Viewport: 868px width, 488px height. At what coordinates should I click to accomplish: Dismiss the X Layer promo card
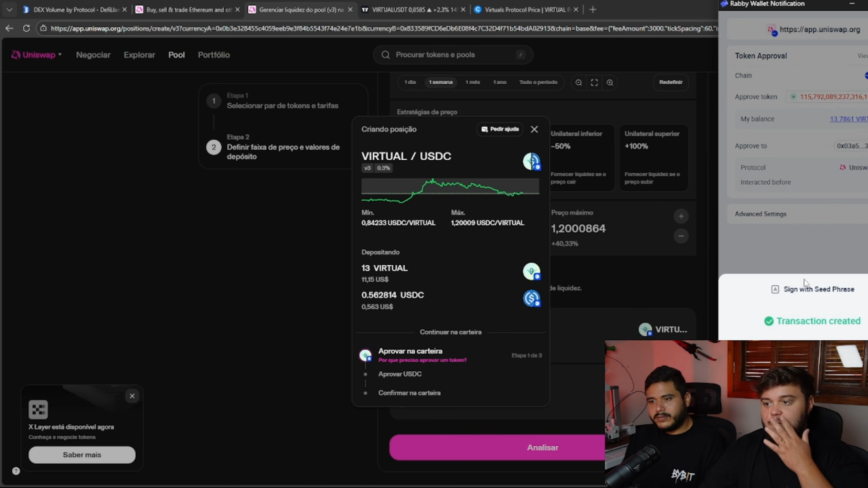click(132, 396)
